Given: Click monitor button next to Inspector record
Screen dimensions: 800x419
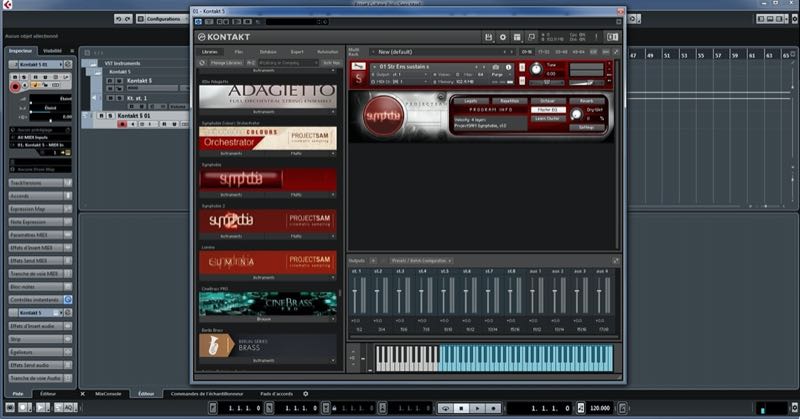Looking at the screenshot, I should click(x=24, y=86).
